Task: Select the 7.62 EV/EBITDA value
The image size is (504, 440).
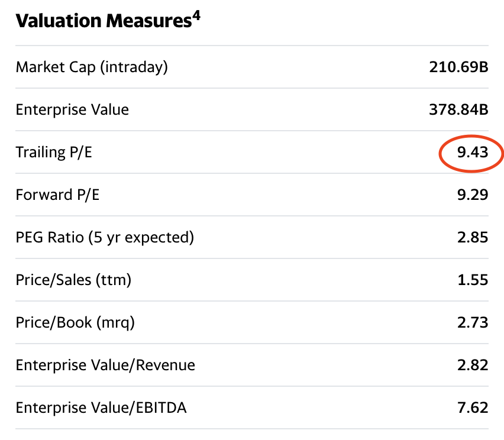Action: coord(472,407)
